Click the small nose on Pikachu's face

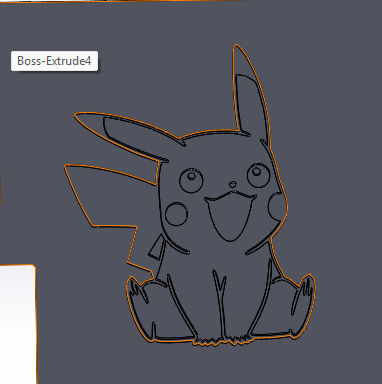pyautogui.click(x=233, y=184)
